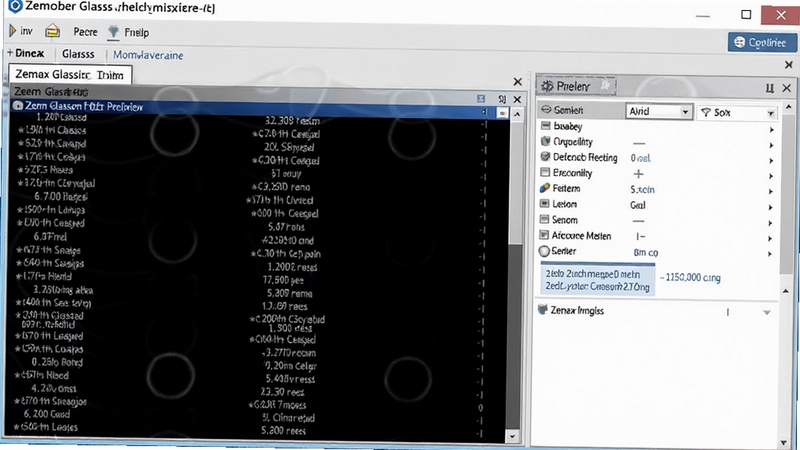Expand the Orgpeility row arrow
The height and width of the screenshot is (450, 800).
pos(771,145)
